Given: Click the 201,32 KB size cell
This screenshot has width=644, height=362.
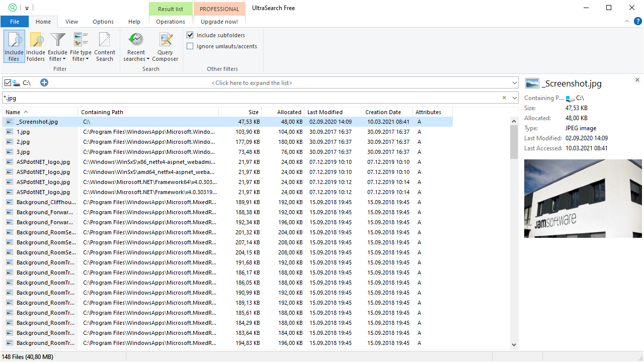Looking at the screenshot, I should [x=247, y=232].
